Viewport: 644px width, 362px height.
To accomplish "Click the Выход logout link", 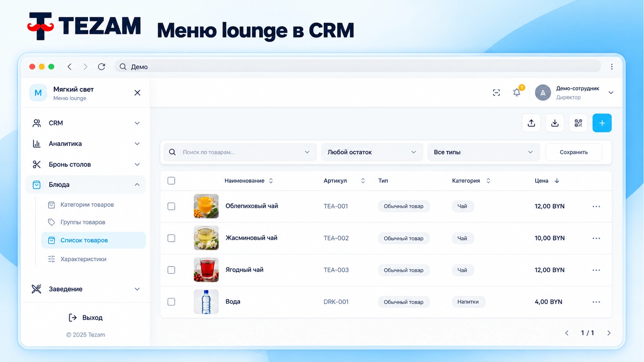I will 85,318.
